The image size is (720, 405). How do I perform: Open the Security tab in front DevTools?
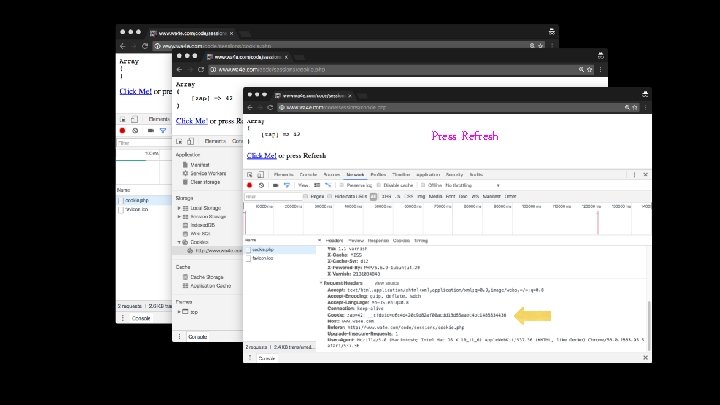[454, 175]
